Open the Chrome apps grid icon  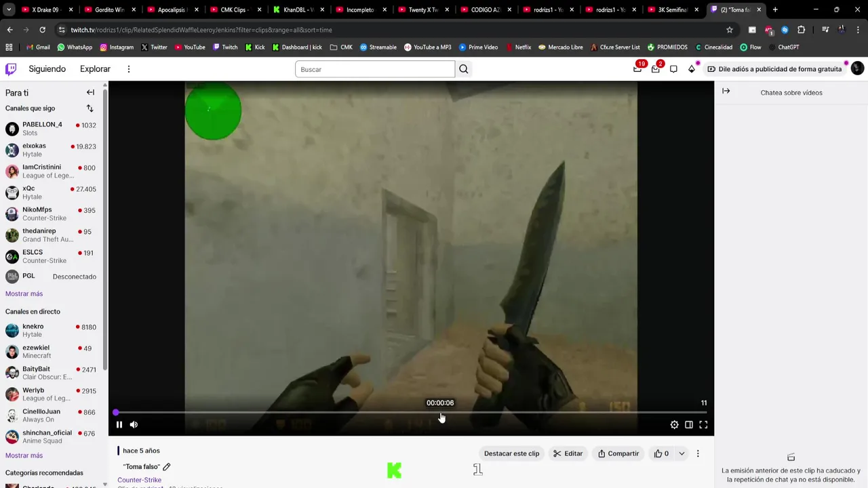tap(9, 47)
